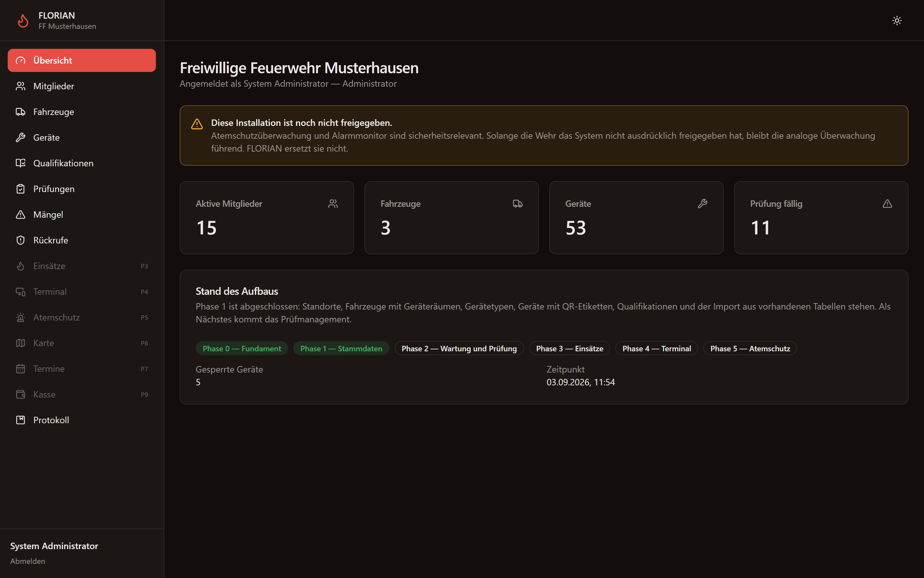Image resolution: width=924 pixels, height=578 pixels.
Task: Click the Mitglieder people icon in sidebar
Action: click(21, 86)
